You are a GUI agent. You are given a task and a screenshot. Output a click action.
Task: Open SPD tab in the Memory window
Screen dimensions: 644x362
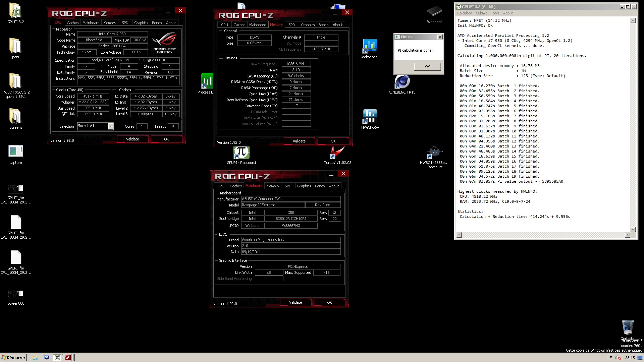(x=292, y=25)
